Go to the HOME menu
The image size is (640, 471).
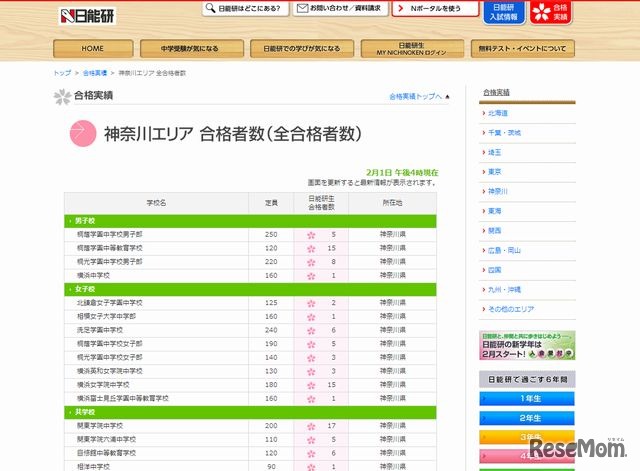[x=93, y=49]
